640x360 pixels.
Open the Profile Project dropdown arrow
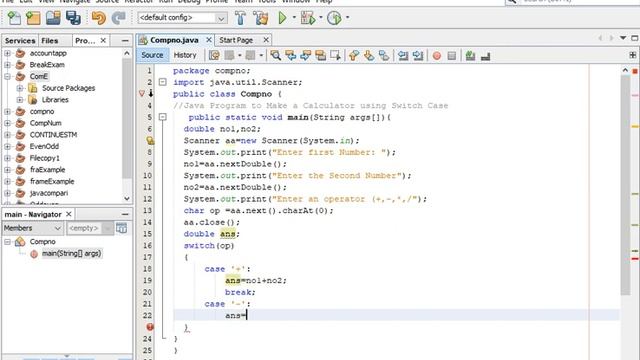click(347, 18)
